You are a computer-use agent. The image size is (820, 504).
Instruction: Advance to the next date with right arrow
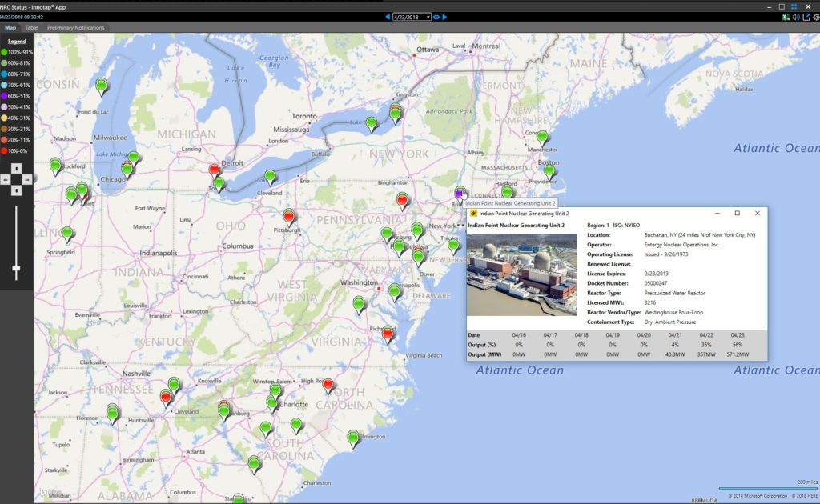[x=445, y=17]
